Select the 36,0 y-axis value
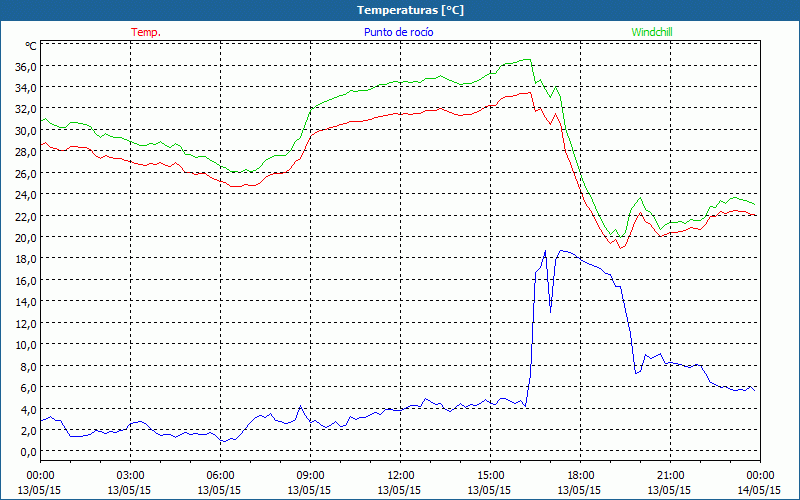This screenshot has height=500, width=800. [26, 66]
